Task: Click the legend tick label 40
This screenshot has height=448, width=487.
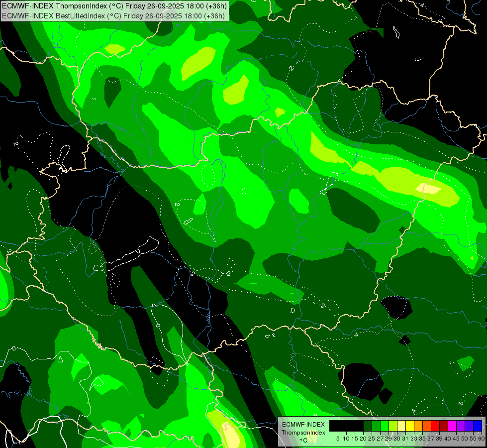Action: (448, 439)
